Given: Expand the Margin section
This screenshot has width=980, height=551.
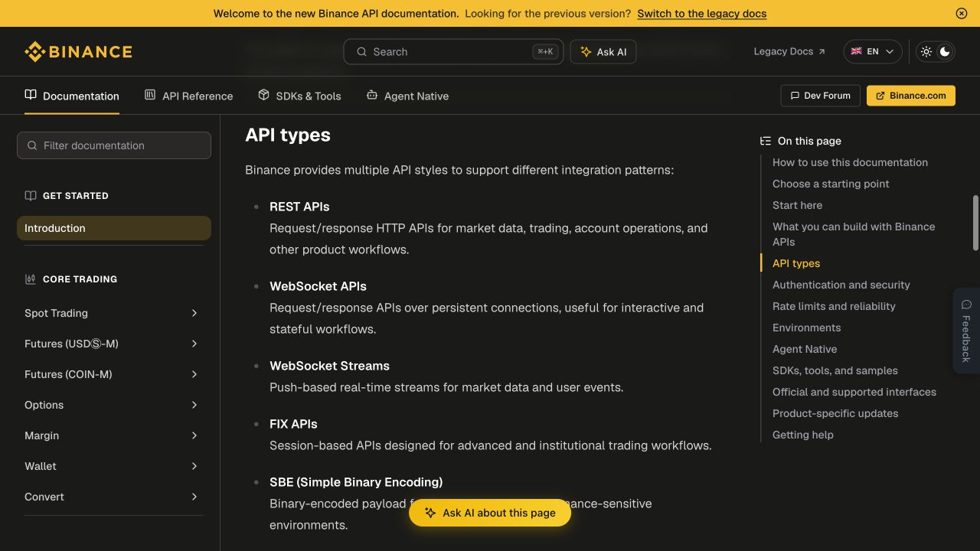Looking at the screenshot, I should click(114, 435).
